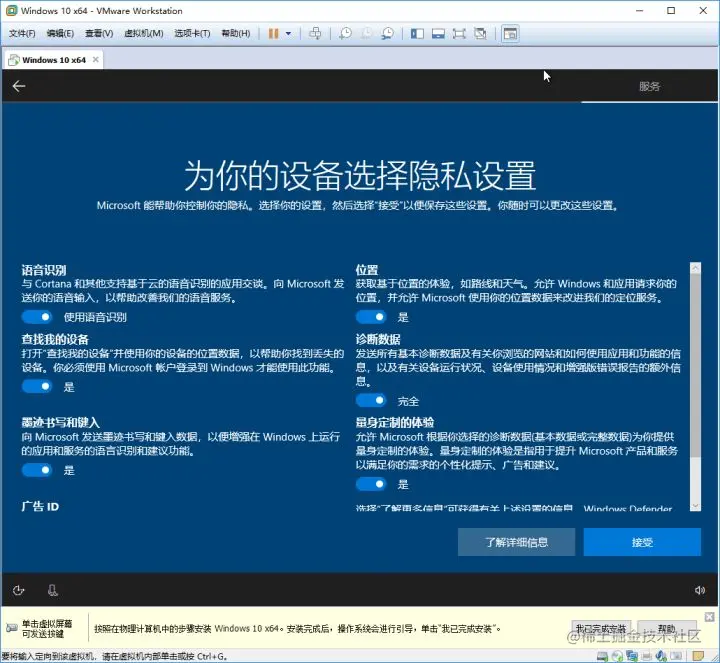Toggle 使用语音识别 switch off

click(37, 317)
